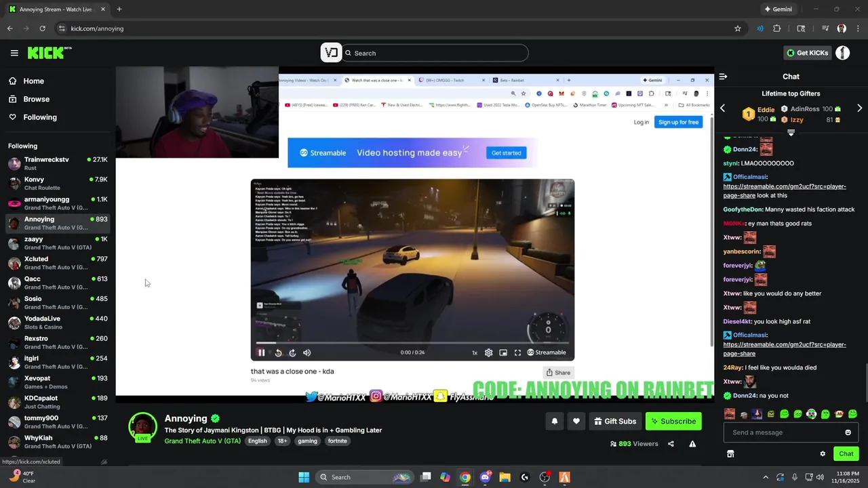Click the fortnite tag

(x=337, y=441)
